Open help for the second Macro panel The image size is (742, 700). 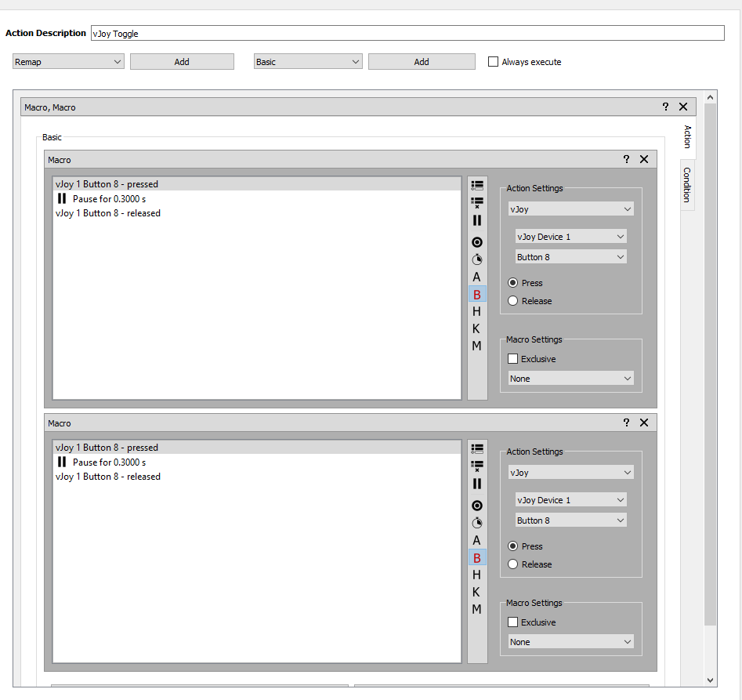(626, 423)
